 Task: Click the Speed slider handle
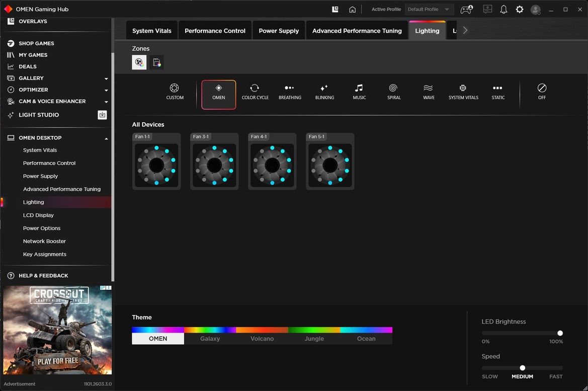point(523,368)
